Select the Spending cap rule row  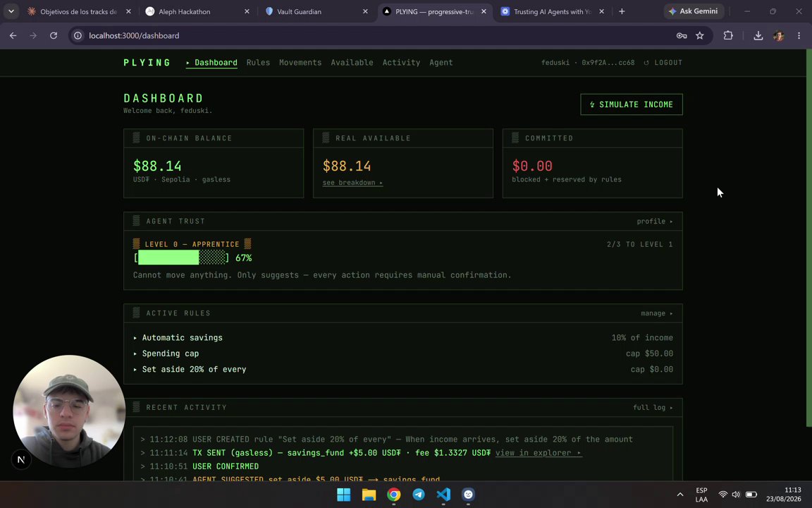coord(403,353)
